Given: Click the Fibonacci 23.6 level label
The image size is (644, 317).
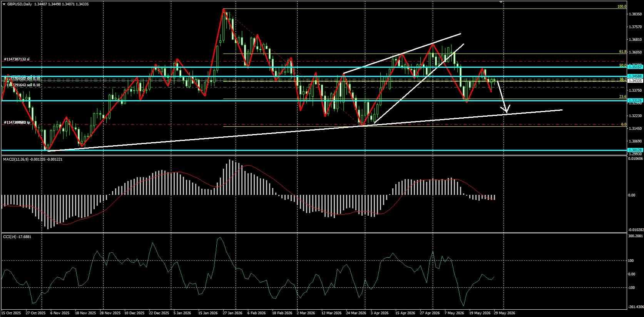Looking at the screenshot, I should (x=623, y=97).
